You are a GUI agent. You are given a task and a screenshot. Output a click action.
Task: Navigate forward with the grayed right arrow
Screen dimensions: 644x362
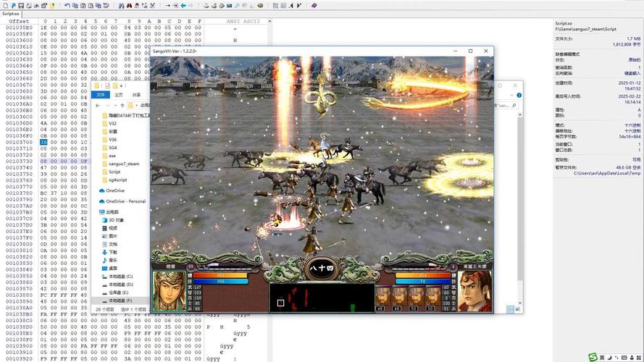click(x=191, y=6)
